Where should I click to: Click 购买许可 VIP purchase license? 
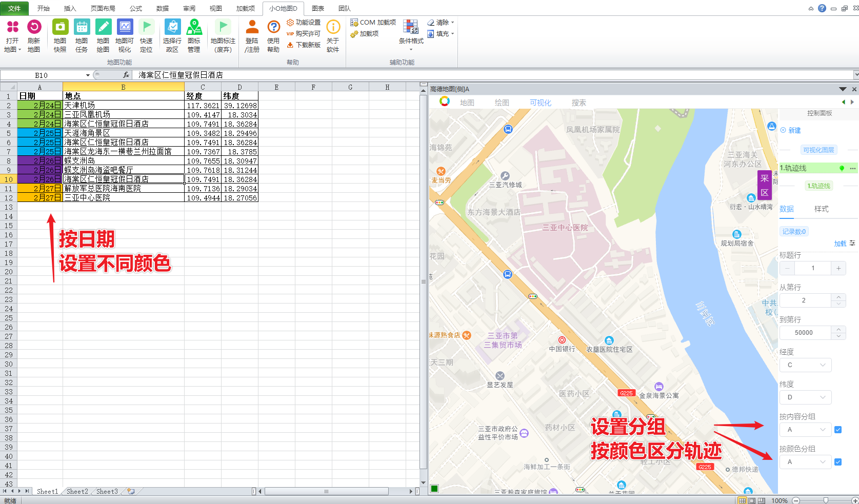coord(304,34)
